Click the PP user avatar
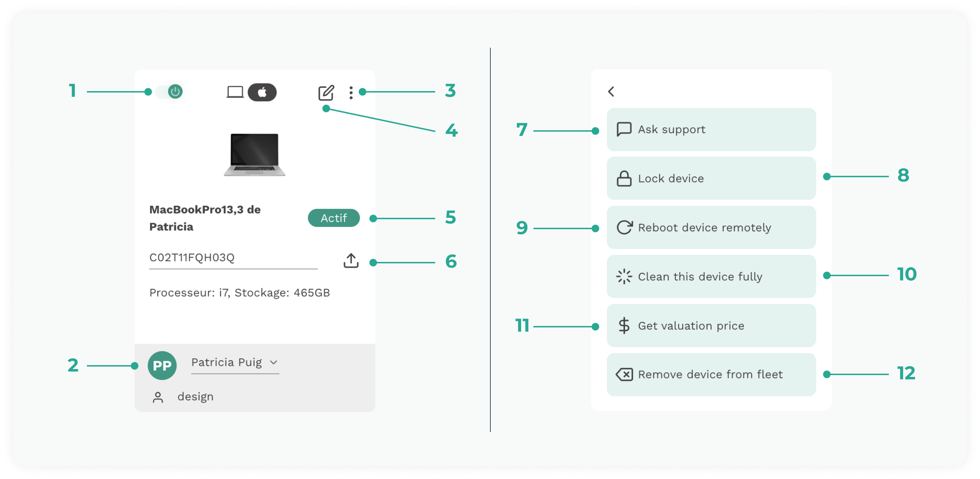This screenshot has height=479, width=980. (x=162, y=365)
